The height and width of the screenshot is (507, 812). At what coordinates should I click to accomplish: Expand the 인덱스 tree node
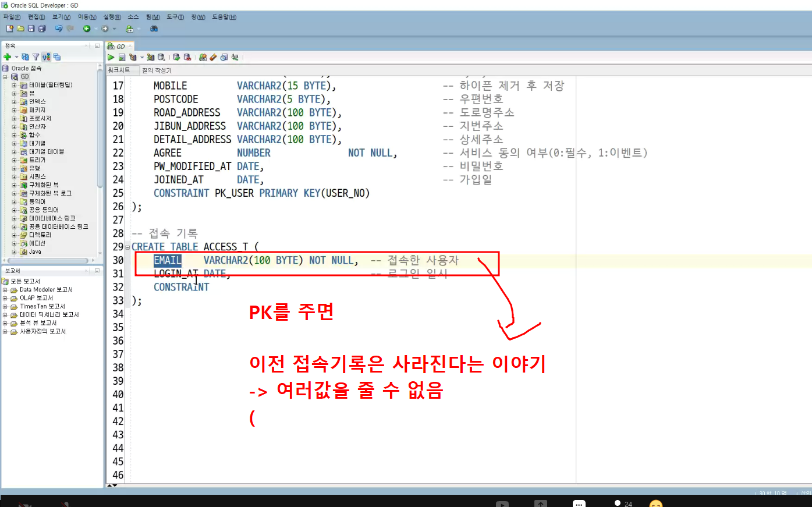click(15, 102)
